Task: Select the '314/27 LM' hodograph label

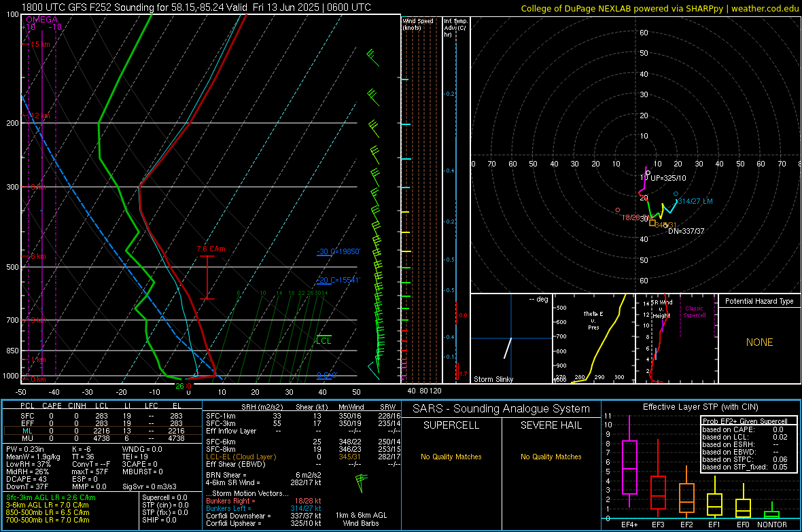Action: (x=695, y=201)
